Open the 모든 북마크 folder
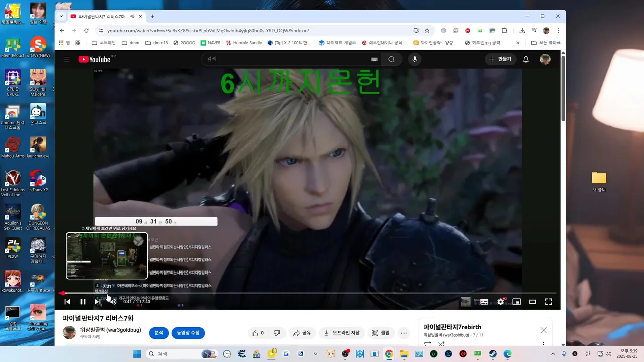Viewport: 644px width, 362px height. tap(546, 43)
